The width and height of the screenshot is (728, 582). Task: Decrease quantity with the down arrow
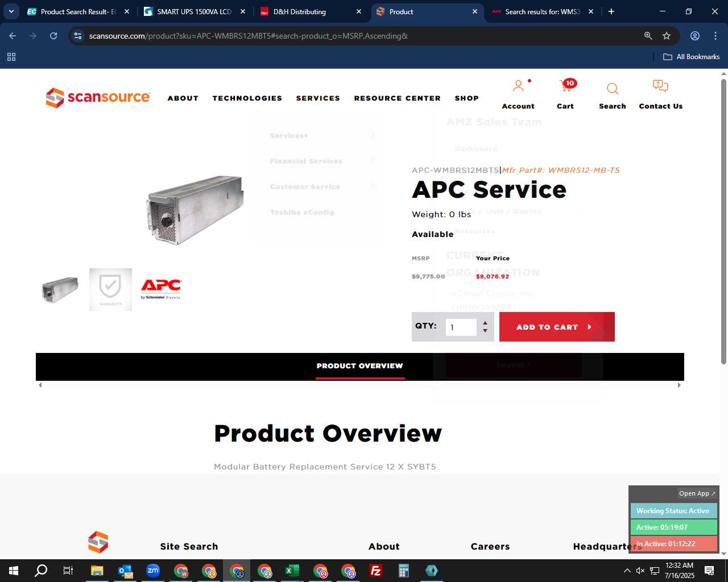click(x=485, y=331)
